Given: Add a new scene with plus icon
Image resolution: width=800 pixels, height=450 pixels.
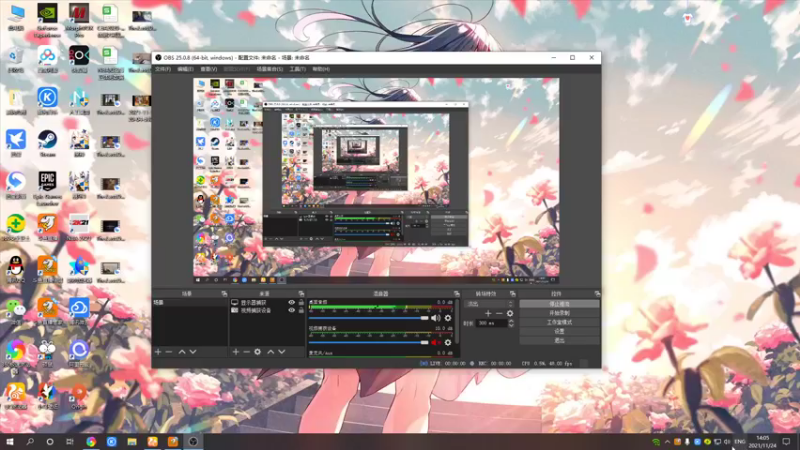Looking at the screenshot, I should coord(158,352).
